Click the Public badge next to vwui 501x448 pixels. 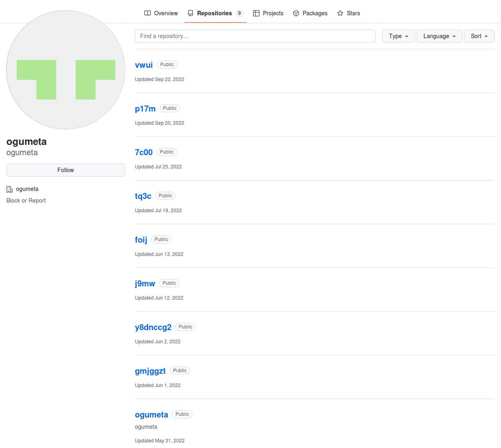(x=167, y=65)
